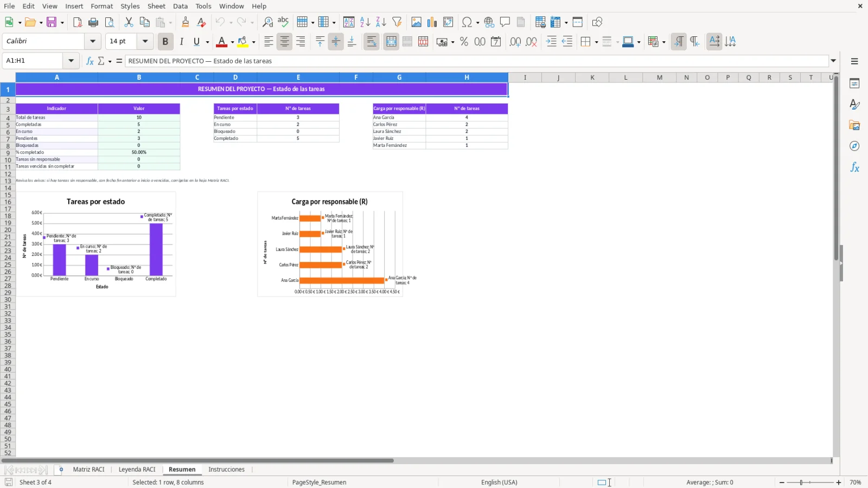
Task: Apply yellow background color
Action: coord(243,42)
